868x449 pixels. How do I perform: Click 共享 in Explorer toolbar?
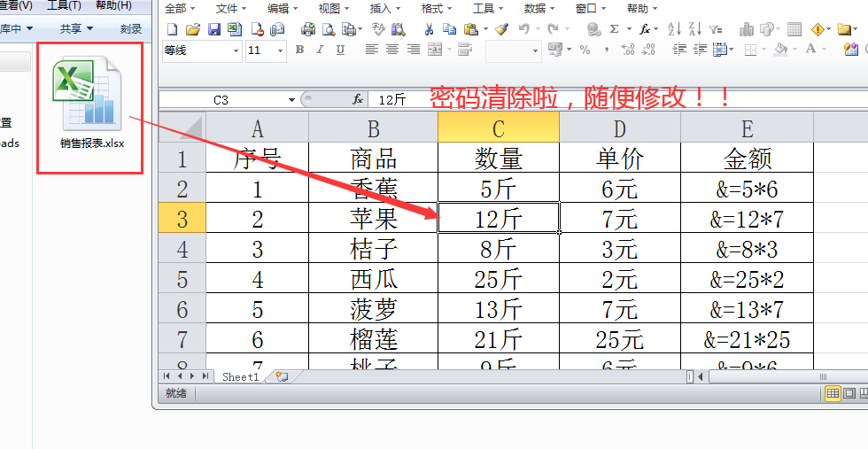pyautogui.click(x=76, y=29)
